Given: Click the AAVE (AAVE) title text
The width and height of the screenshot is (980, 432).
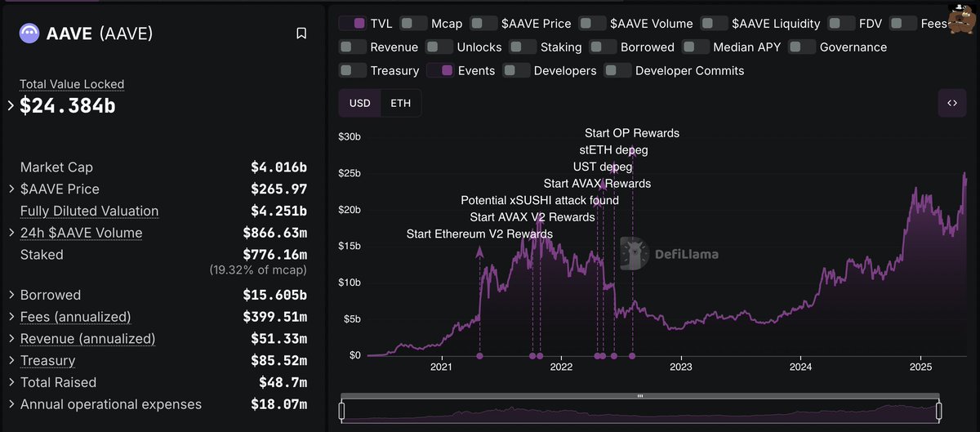Looking at the screenshot, I should pos(100,33).
